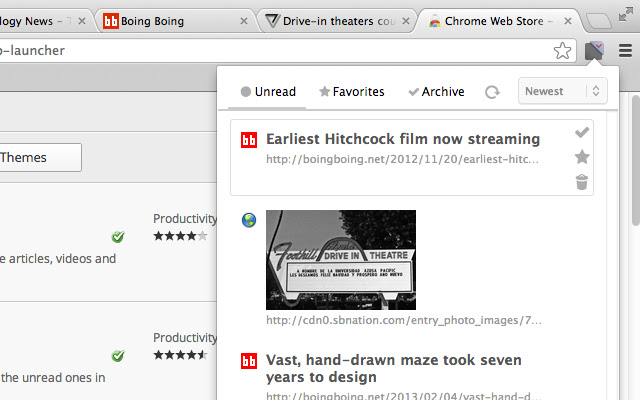640x400 pixels.
Task: Open the Chrome hamburger menu
Action: tap(625, 51)
